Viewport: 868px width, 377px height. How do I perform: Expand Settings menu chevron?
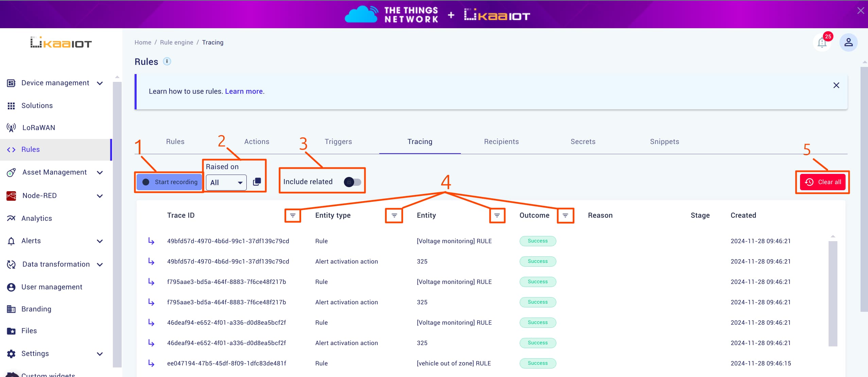pos(100,354)
